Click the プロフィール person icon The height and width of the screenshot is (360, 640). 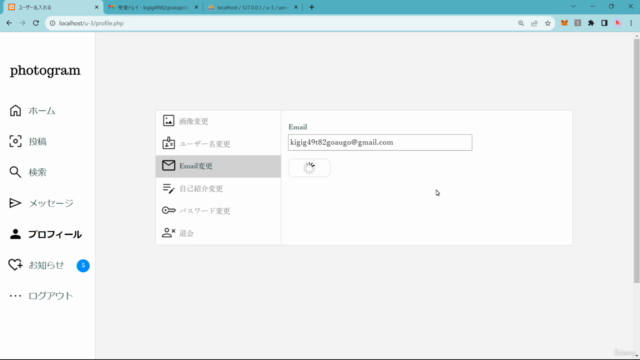pyautogui.click(x=15, y=234)
